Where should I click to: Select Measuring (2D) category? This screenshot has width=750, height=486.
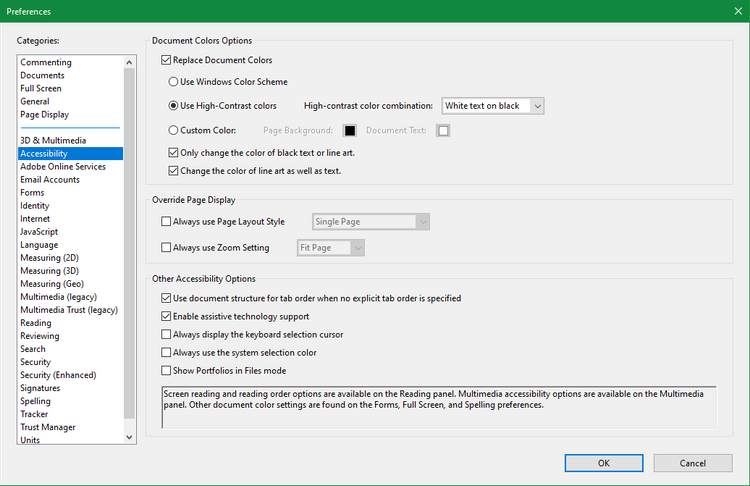pos(49,258)
